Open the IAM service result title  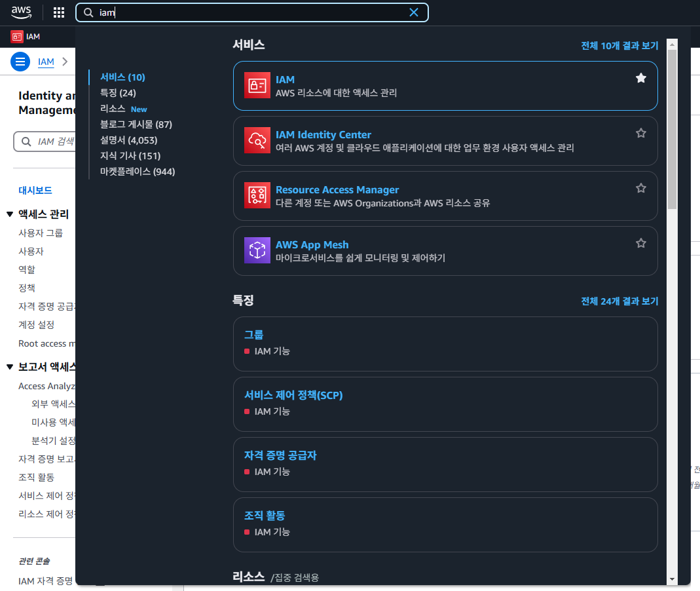[285, 79]
